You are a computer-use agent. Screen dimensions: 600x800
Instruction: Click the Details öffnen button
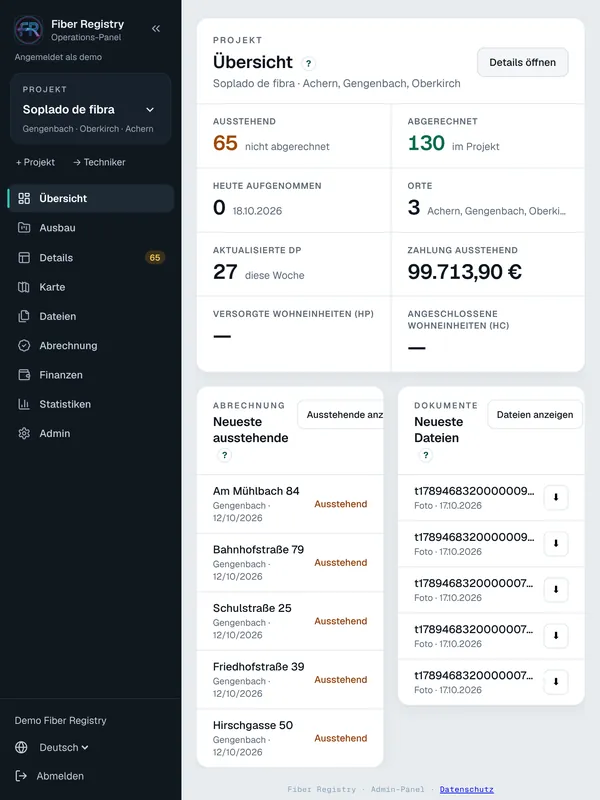tap(522, 62)
